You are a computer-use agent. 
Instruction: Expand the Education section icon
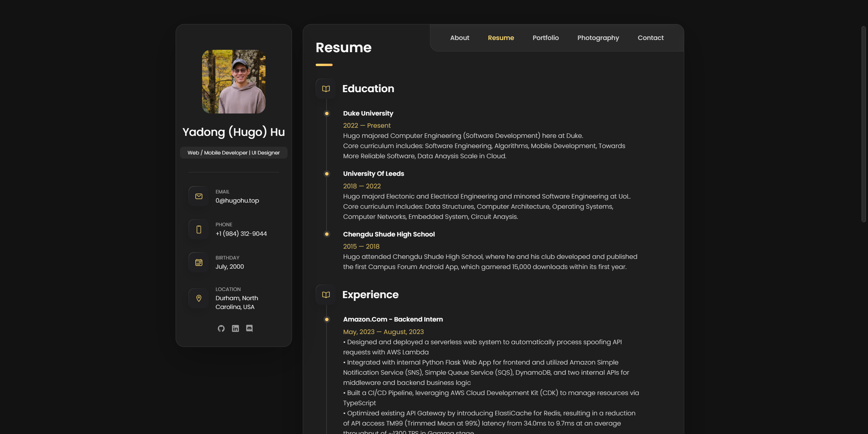click(326, 88)
